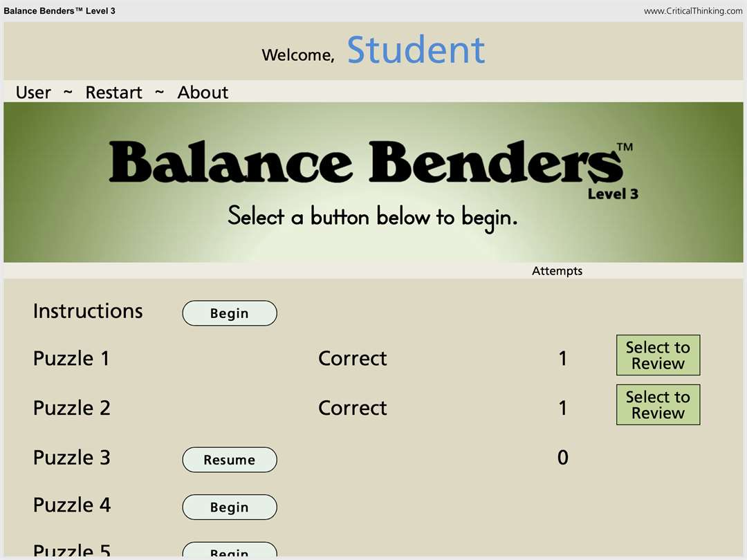Screen dimensions: 747x560
Task: Click Puzzle 3 attempts value 0
Action: [562, 457]
